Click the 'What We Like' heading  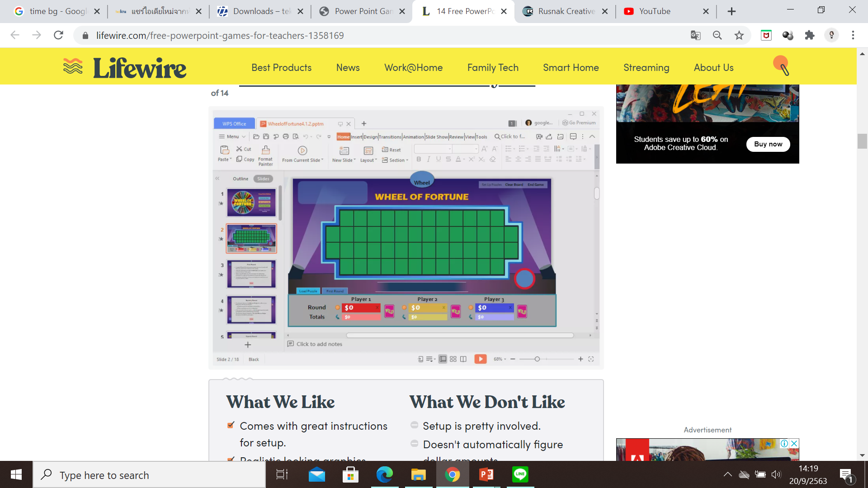click(x=280, y=402)
